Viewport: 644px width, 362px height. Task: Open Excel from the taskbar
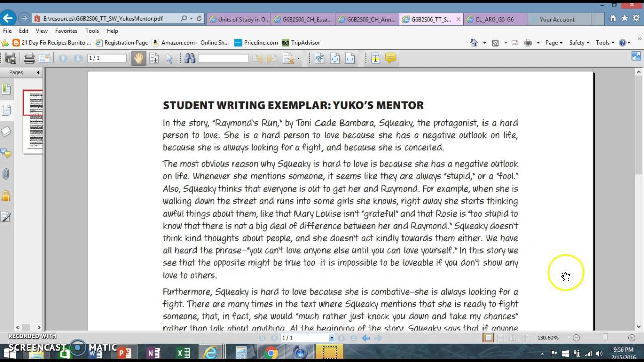pos(183,353)
